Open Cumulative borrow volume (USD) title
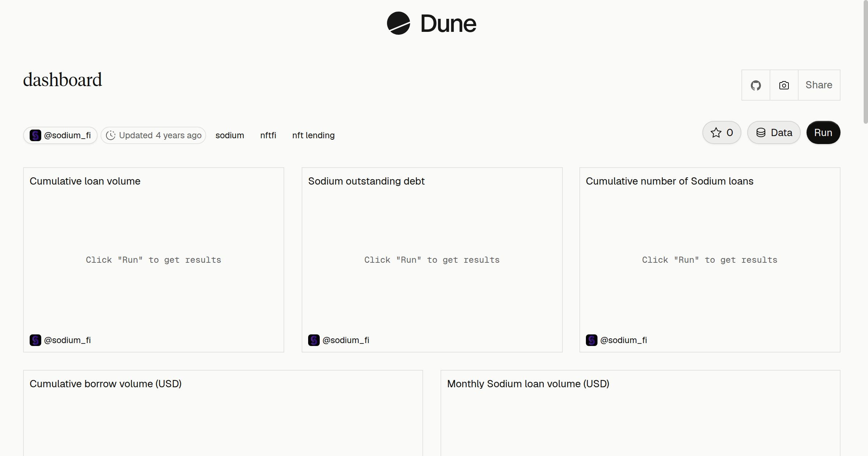The image size is (868, 456). pos(106,384)
